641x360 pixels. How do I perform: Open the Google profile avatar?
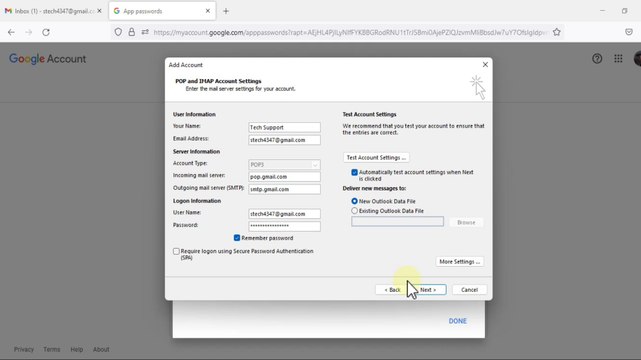pos(638,59)
